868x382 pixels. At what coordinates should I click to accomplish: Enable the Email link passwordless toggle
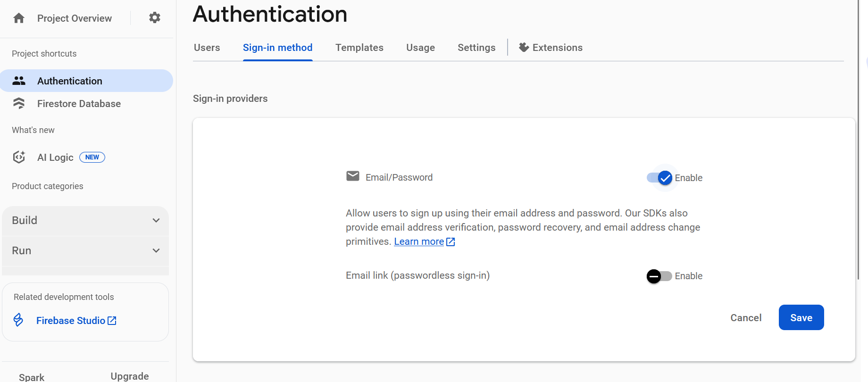(x=659, y=276)
